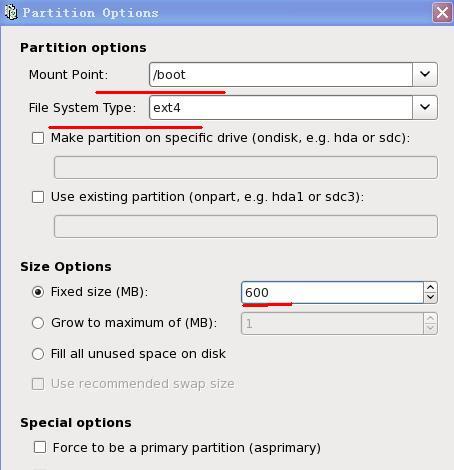Screen dimensions: 454x470
Task: Click up arrow of Grow to maximum spinner
Action: click(430, 318)
